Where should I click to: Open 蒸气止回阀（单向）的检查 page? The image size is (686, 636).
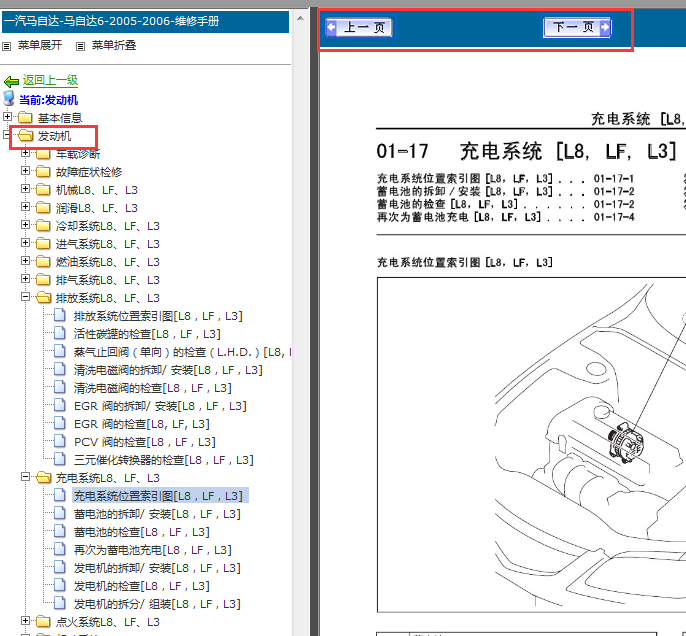(x=182, y=352)
